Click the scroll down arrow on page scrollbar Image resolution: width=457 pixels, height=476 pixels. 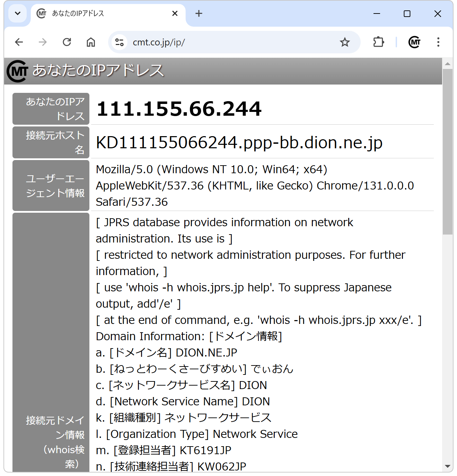click(448, 466)
